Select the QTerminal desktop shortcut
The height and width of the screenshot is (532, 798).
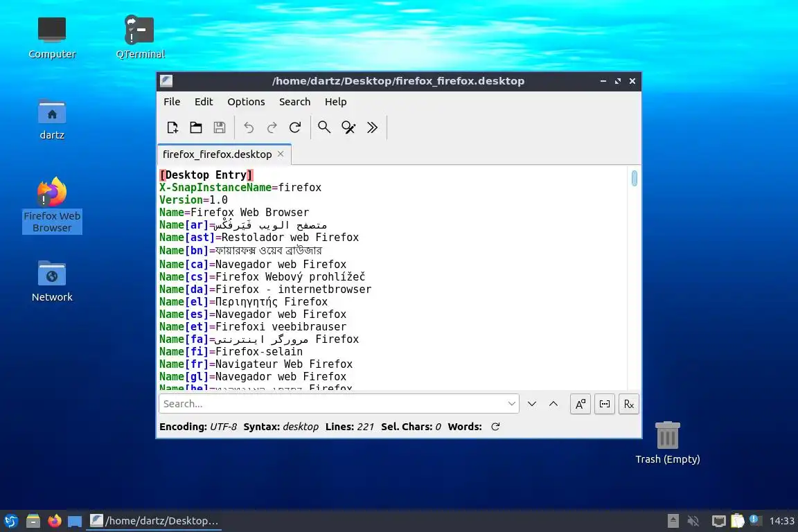140,37
